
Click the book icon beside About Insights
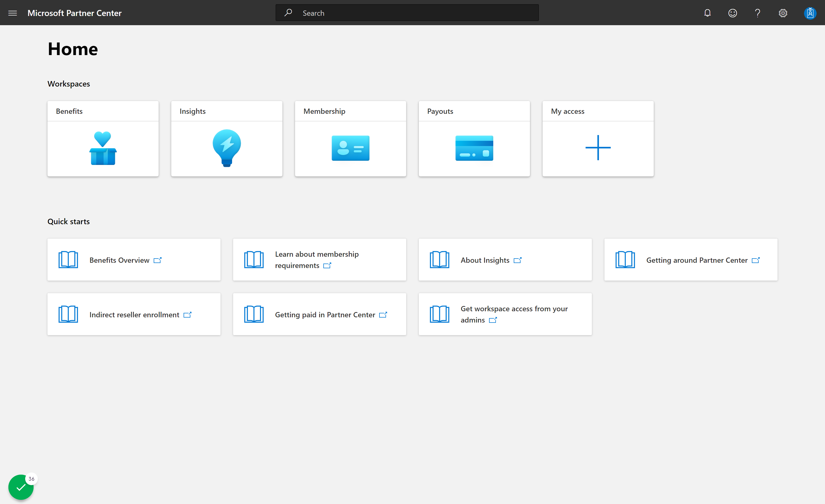[439, 260]
